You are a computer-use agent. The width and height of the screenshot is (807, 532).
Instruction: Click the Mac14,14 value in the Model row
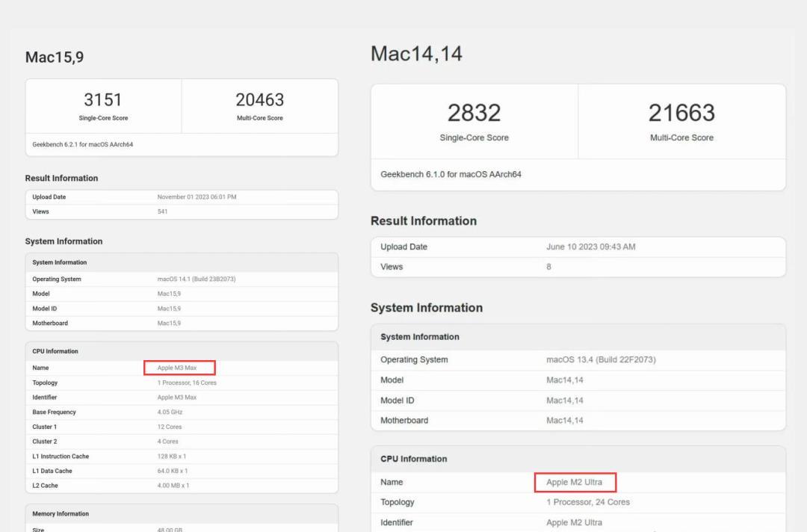pyautogui.click(x=565, y=380)
